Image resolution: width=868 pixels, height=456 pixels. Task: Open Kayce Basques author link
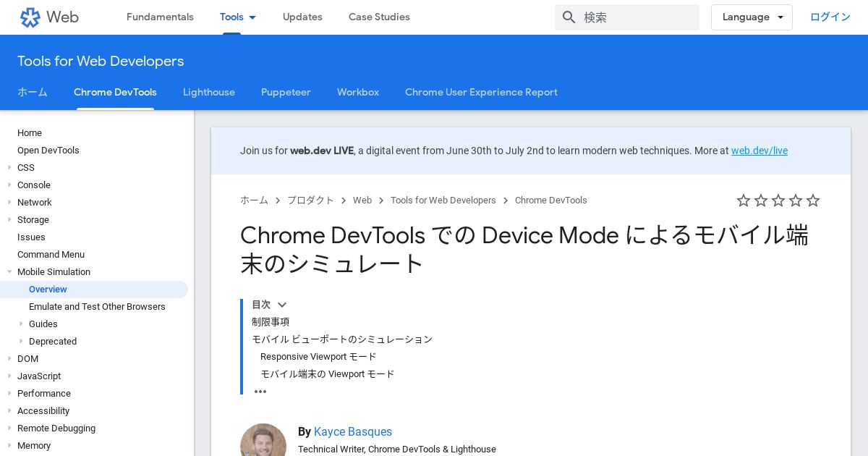[353, 432]
